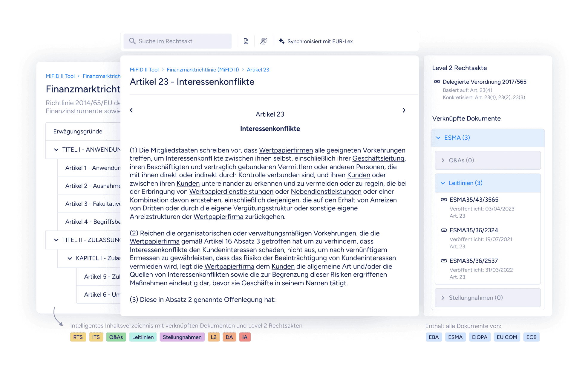The width and height of the screenshot is (588, 372).
Task: Open 'MiFID II Tool' breadcrumb in left panel
Action: coord(60,76)
